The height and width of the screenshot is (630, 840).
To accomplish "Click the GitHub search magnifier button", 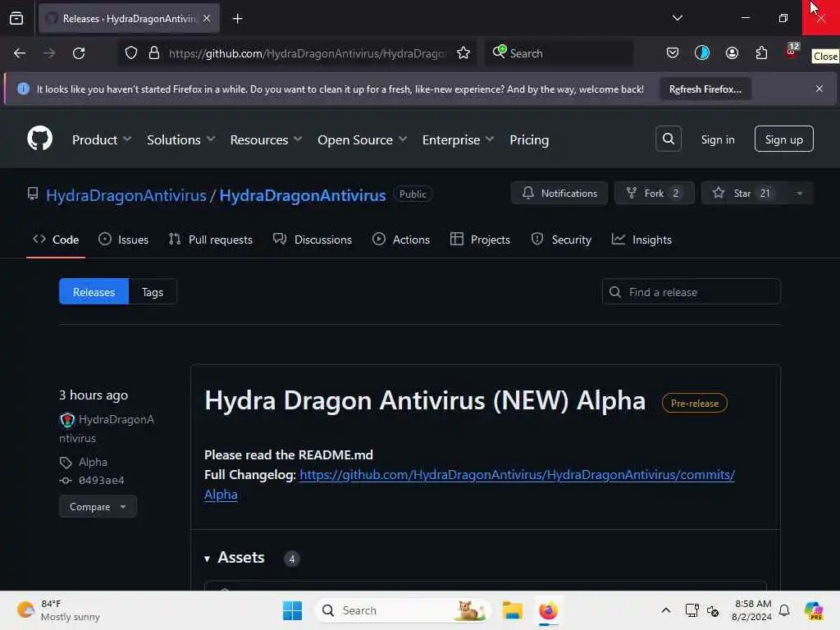I will coord(668,139).
